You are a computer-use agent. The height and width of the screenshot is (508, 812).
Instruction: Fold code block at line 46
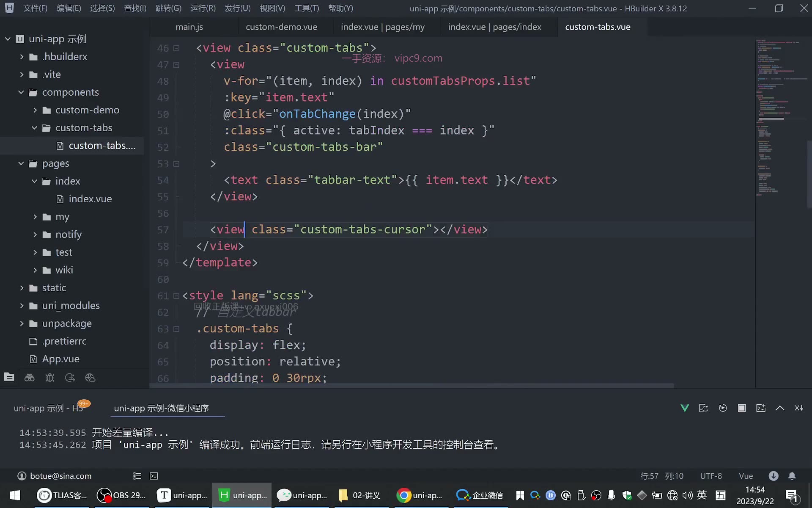click(176, 48)
